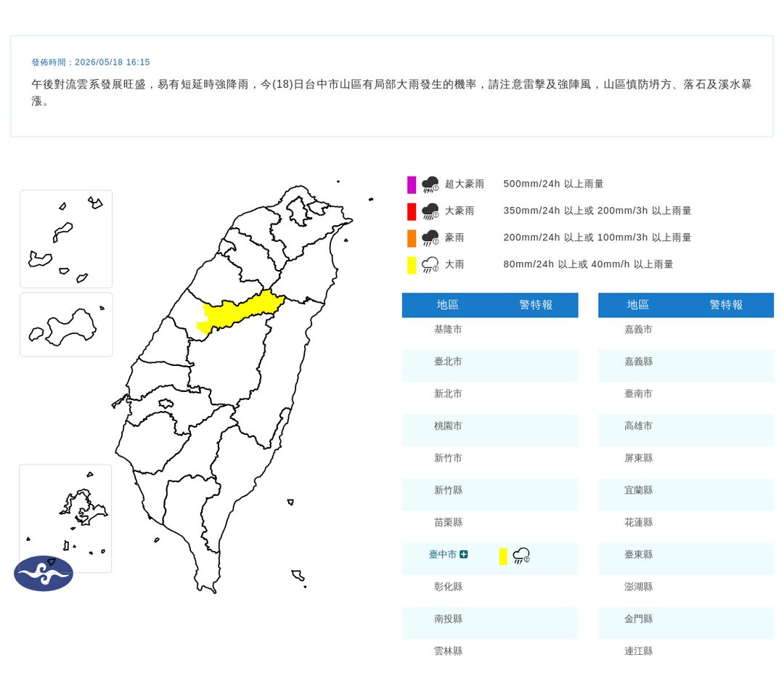The height and width of the screenshot is (697, 784).
Task: Click the 超大豪雨 legend label
Action: click(x=465, y=184)
